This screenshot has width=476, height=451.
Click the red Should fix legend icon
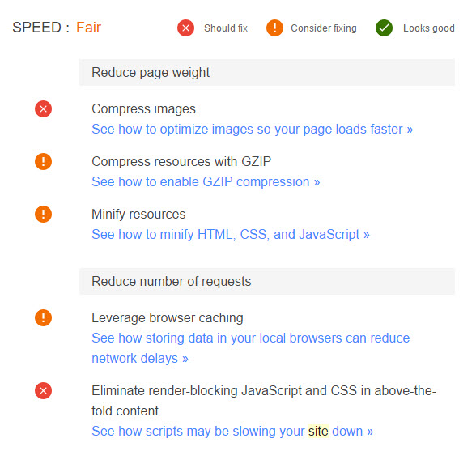pyautogui.click(x=185, y=28)
